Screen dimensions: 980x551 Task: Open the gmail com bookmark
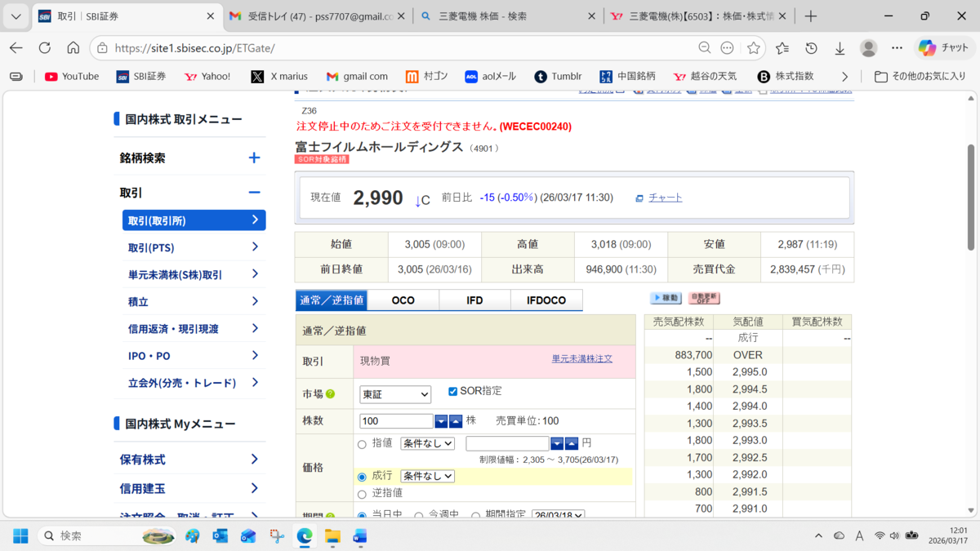[x=357, y=77]
